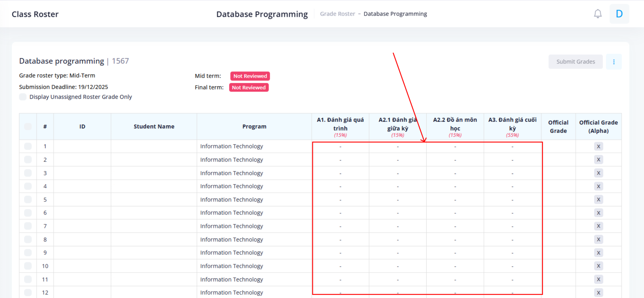Click the Program column header
644x298 pixels.
coord(254,126)
